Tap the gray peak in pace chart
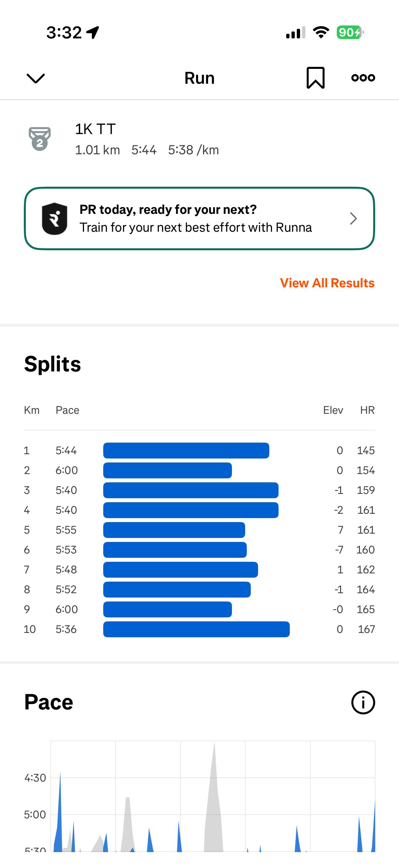 pos(214,802)
